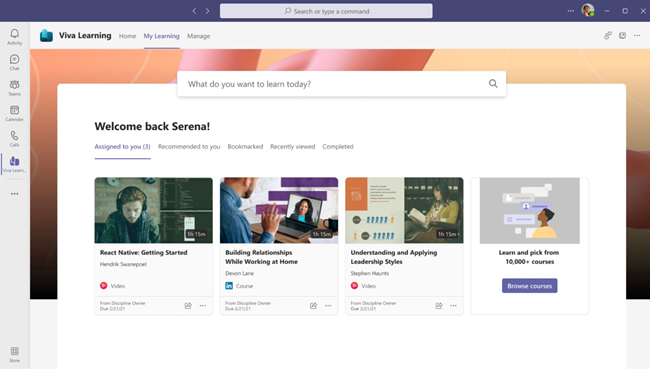View the Completed tab

[x=338, y=146]
